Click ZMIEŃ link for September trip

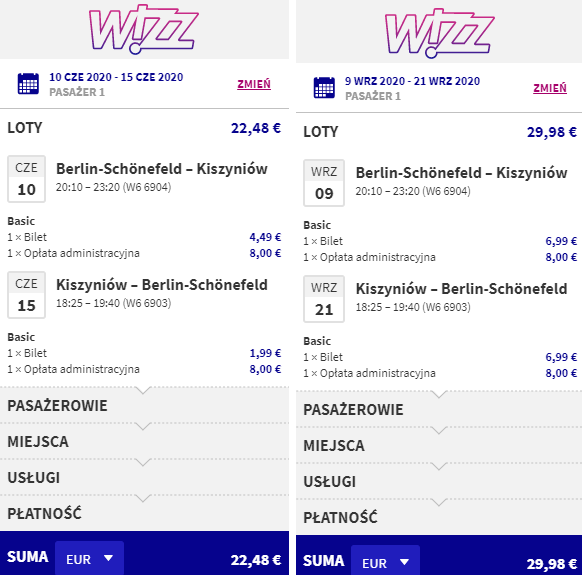point(550,89)
